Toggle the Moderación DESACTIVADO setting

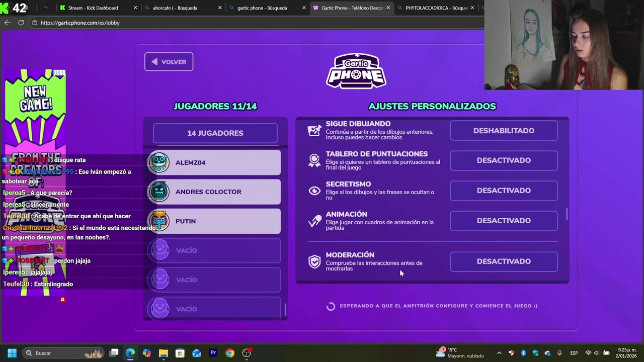click(504, 261)
